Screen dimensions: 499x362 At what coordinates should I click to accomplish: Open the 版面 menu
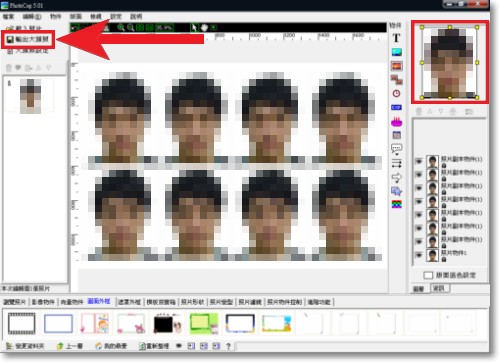point(76,16)
